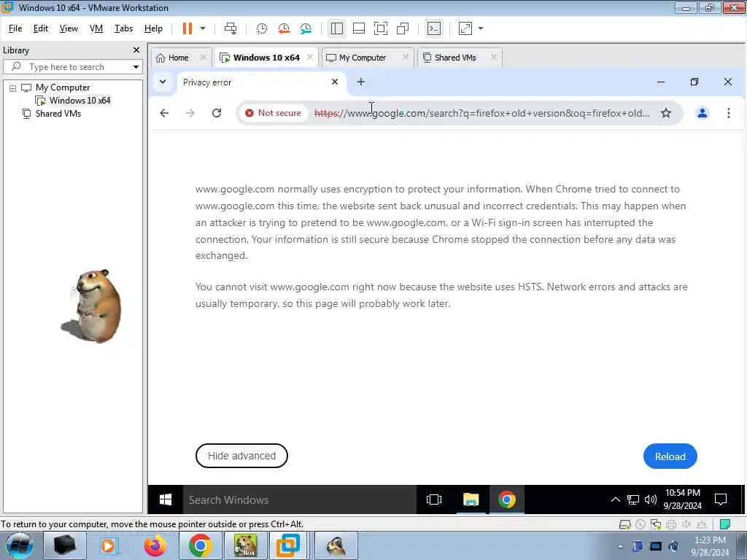
Task: Switch to Unity mode icon
Action: 403,28
